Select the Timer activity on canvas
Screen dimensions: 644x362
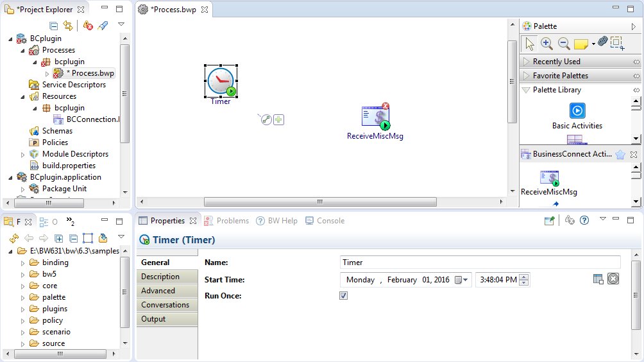[x=221, y=82]
